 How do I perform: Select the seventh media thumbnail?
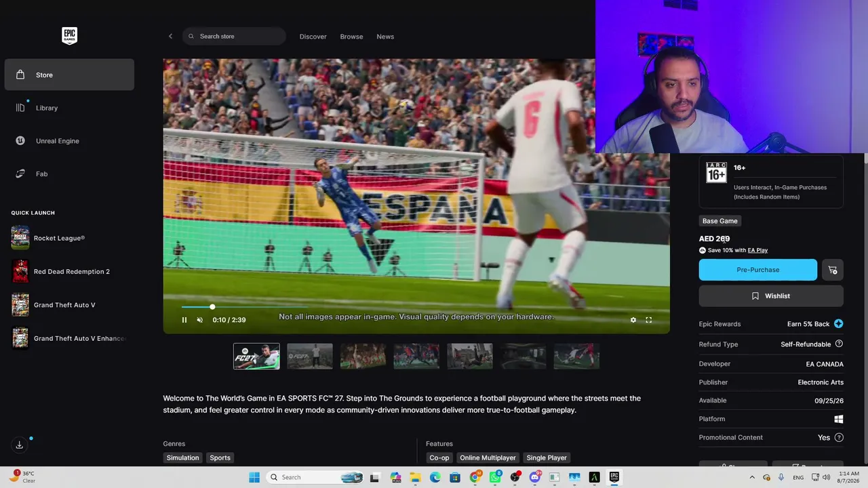click(576, 357)
